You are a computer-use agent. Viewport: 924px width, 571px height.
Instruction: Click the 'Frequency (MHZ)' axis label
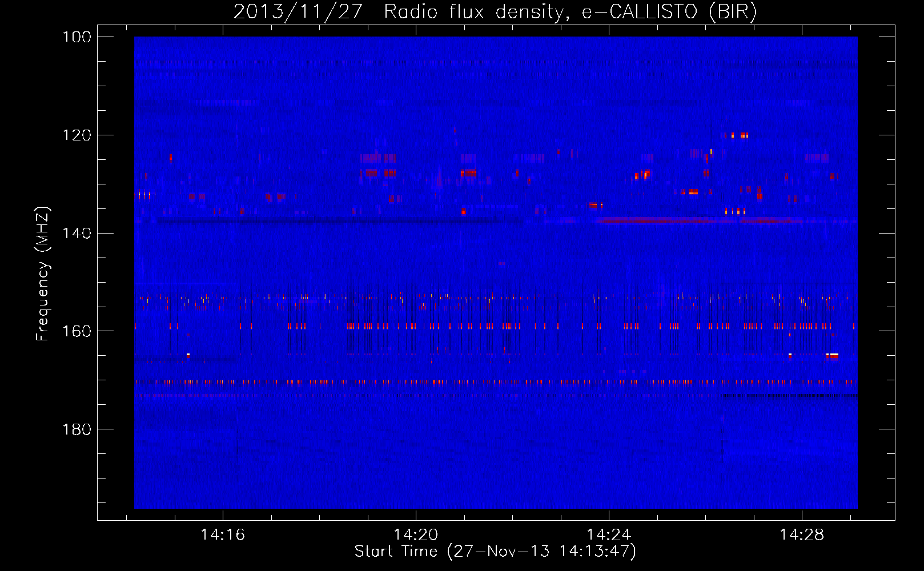tap(43, 274)
